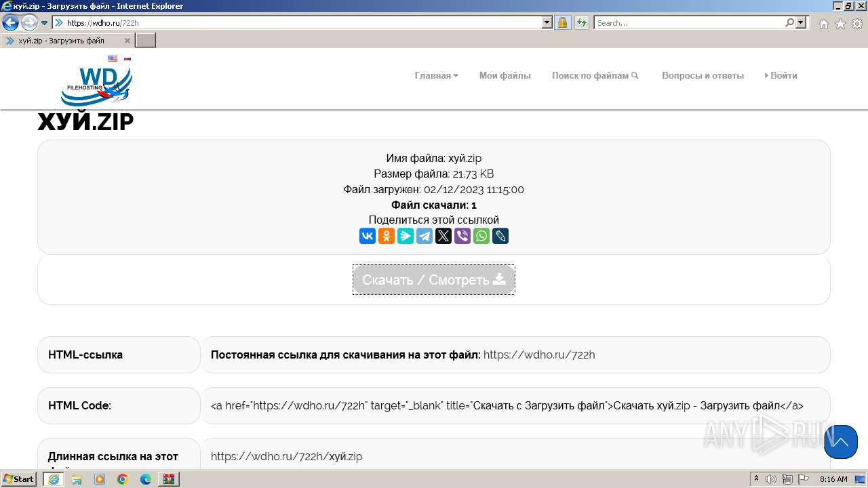868x488 pixels.
Task: Expand the Главная menu dropdown
Action: point(436,76)
